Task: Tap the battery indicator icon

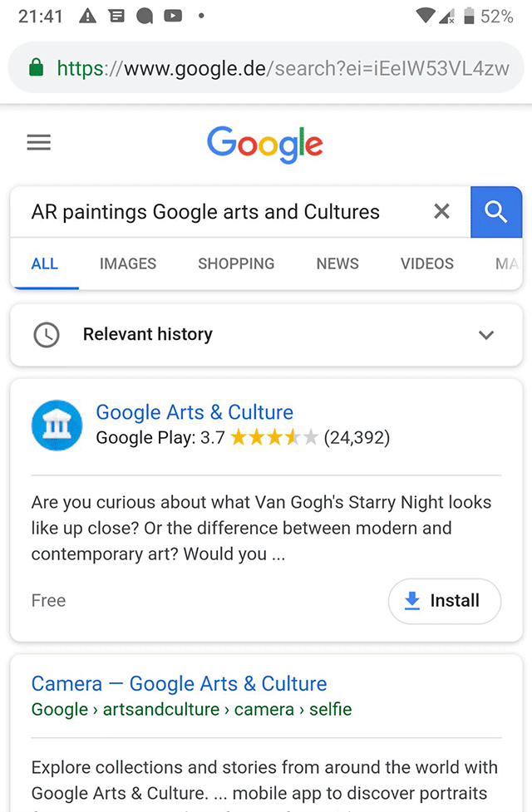Action: point(469,16)
